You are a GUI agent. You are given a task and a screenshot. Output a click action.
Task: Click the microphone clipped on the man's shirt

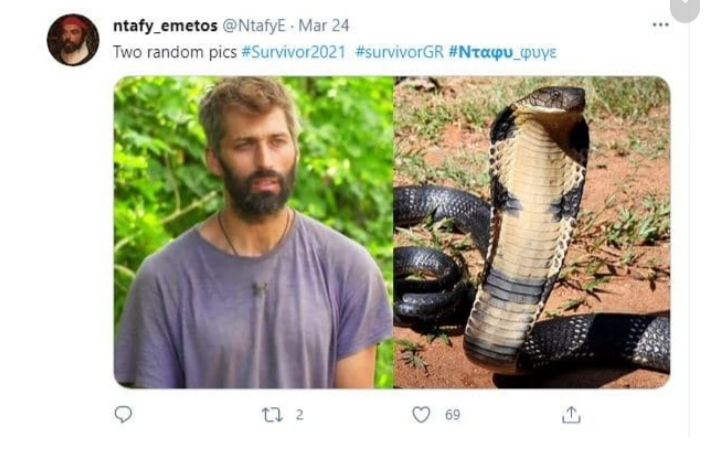258,288
